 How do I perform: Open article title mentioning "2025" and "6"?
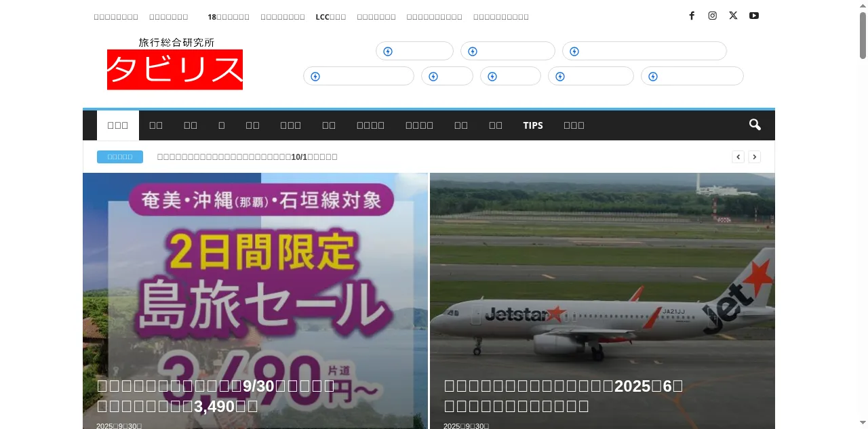(564, 396)
